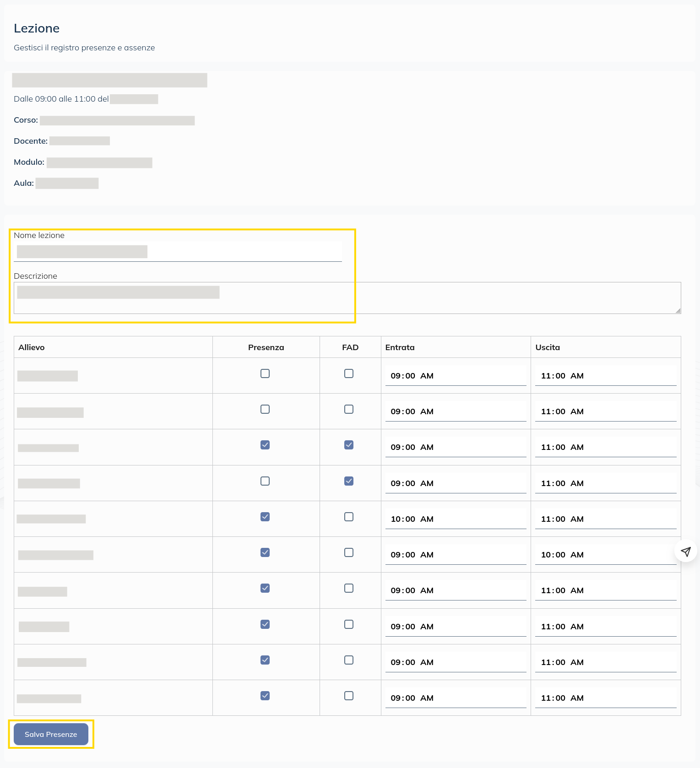This screenshot has width=700, height=768.
Task: Check FAD box for first student
Action: coord(349,373)
